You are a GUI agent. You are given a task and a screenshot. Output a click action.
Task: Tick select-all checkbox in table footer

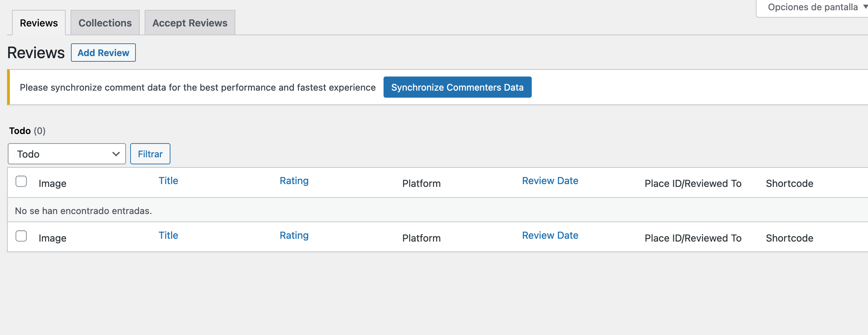click(21, 236)
